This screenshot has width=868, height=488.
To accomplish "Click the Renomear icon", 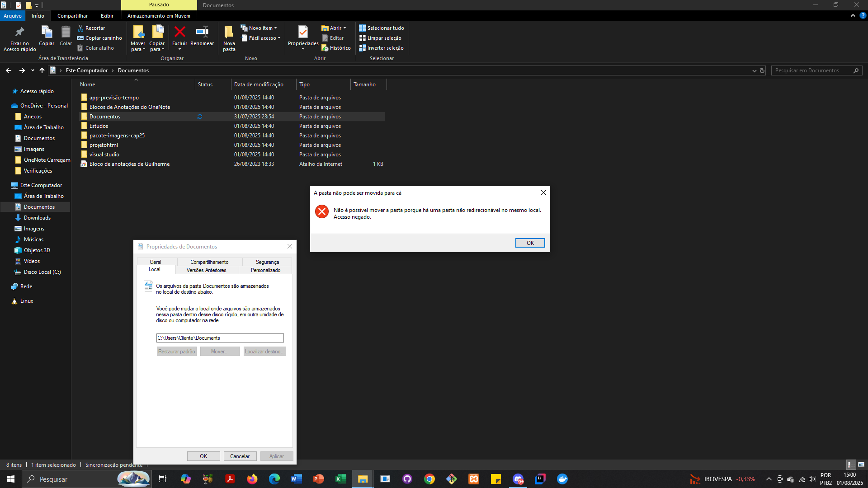I will (202, 32).
